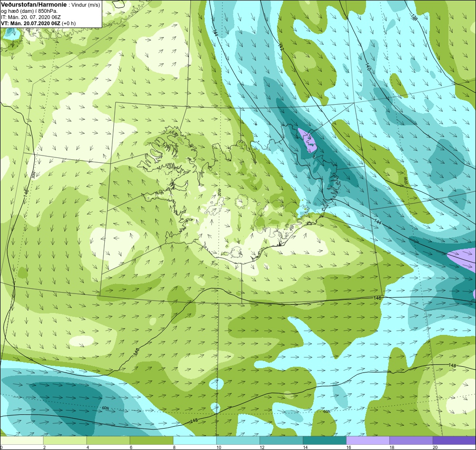
Task: Pick the 4–6 m/s green legend swatch
Action: 108,440
